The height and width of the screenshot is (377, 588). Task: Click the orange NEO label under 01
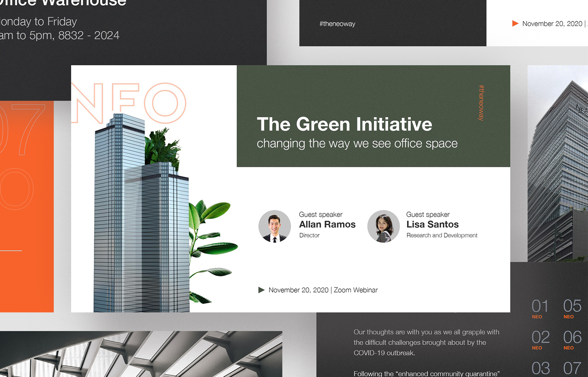coord(537,317)
